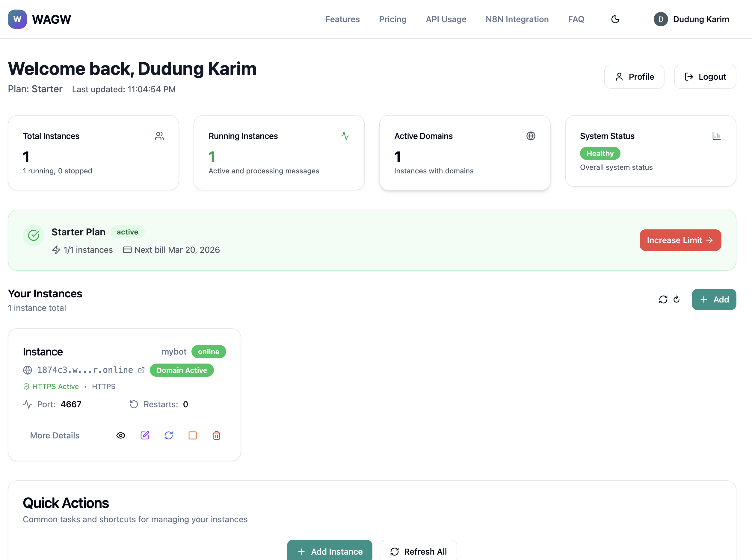Stop the mybot instance using the orange square icon
This screenshot has height=560, width=752.
tap(193, 435)
